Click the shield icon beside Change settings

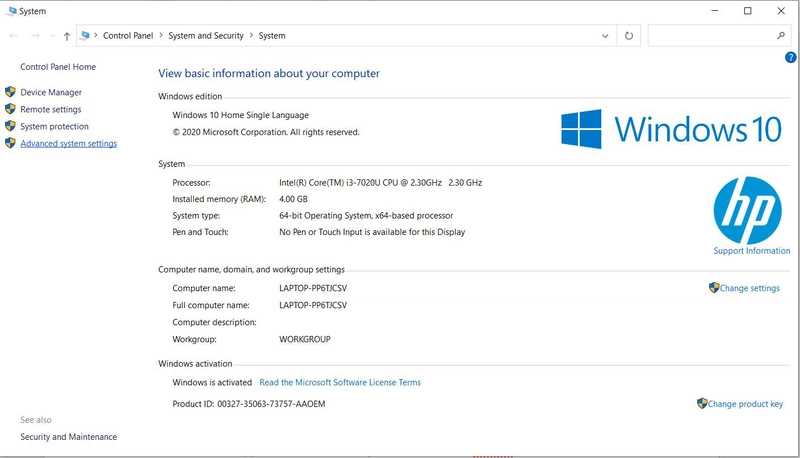click(x=714, y=288)
